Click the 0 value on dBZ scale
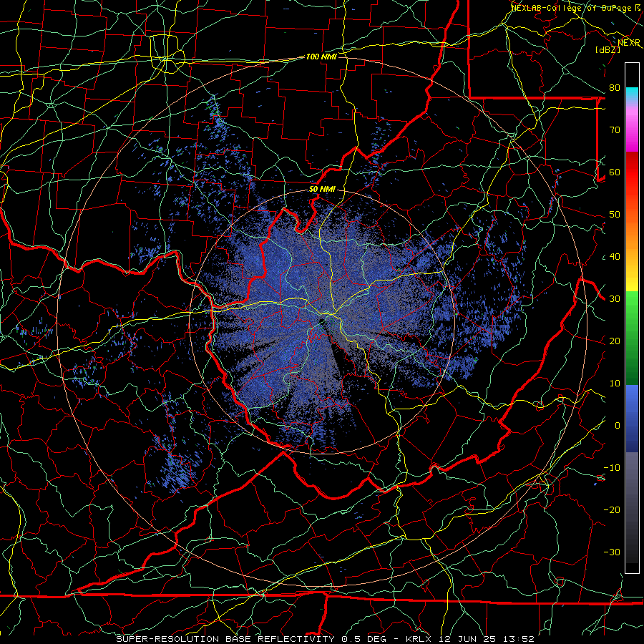The image size is (644, 644). point(618,426)
